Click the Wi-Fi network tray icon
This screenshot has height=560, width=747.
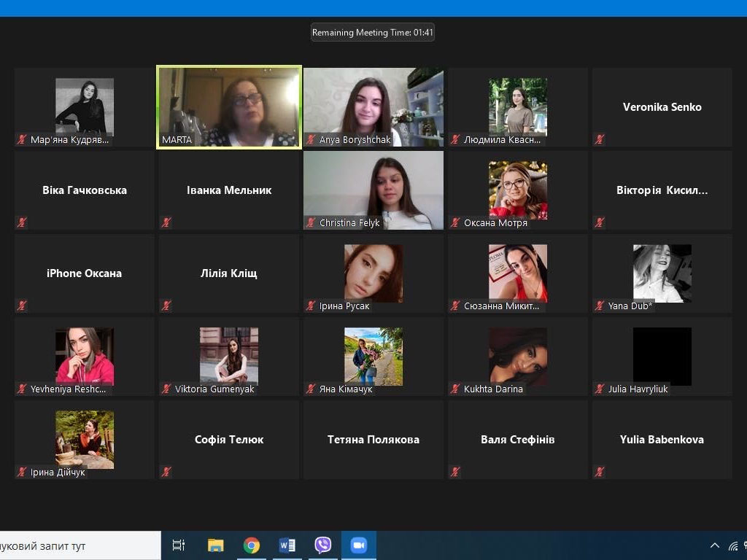733,545
